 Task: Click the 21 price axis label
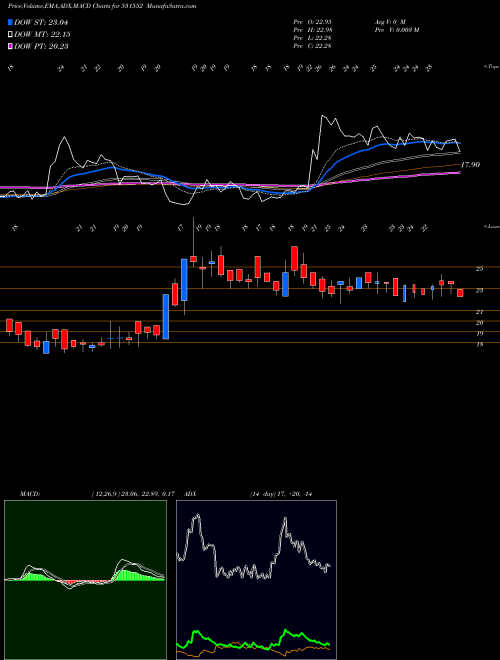click(479, 312)
